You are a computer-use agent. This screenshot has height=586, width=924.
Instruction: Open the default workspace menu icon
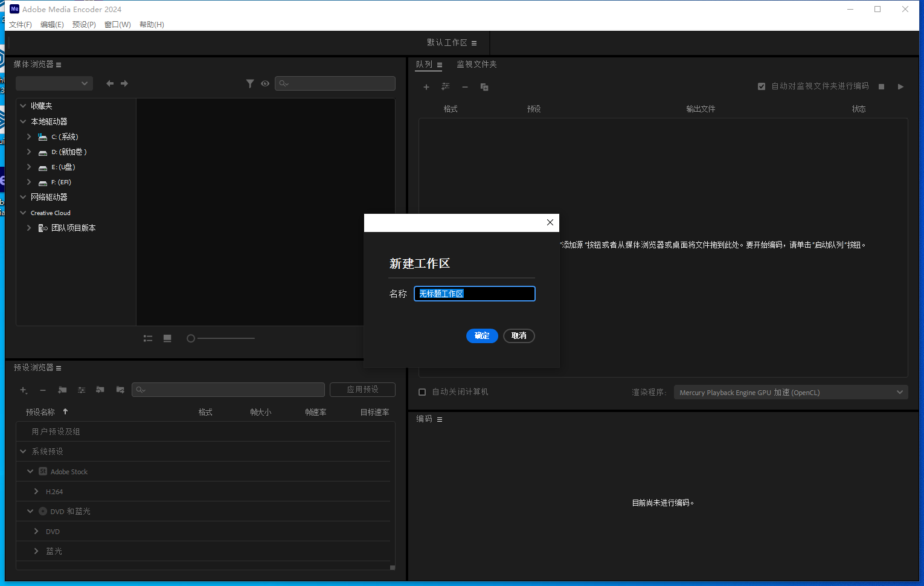[x=474, y=43]
